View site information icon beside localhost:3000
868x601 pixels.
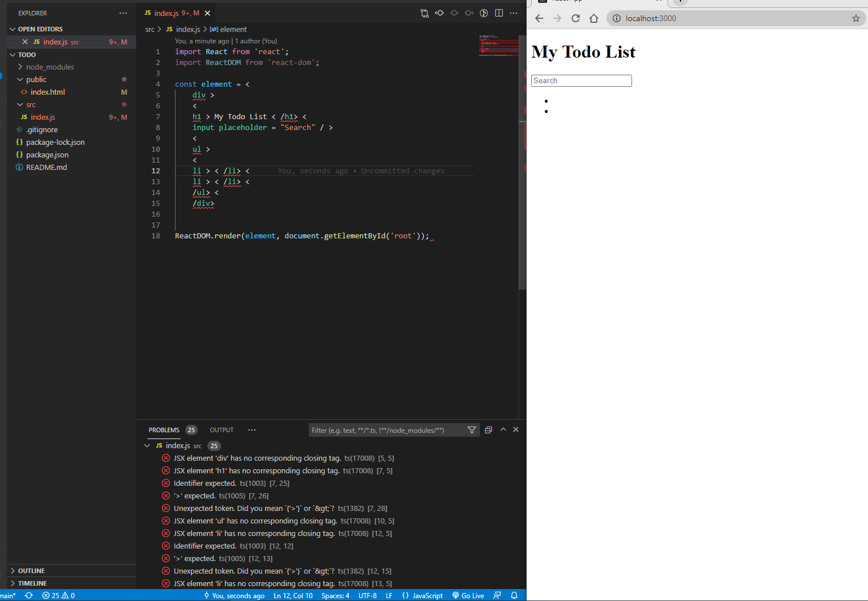617,18
